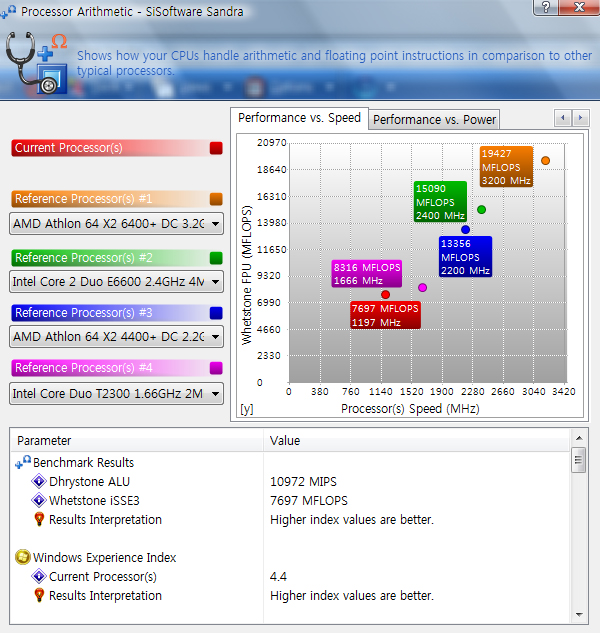Image resolution: width=600 pixels, height=633 pixels.
Task: Click the Value column header
Action: click(417, 440)
